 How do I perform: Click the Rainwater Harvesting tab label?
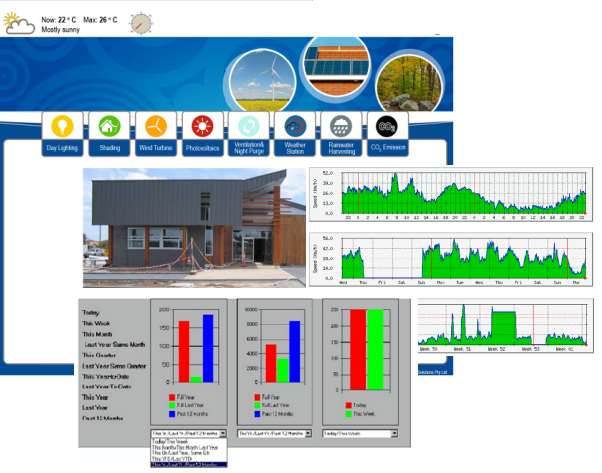click(342, 148)
